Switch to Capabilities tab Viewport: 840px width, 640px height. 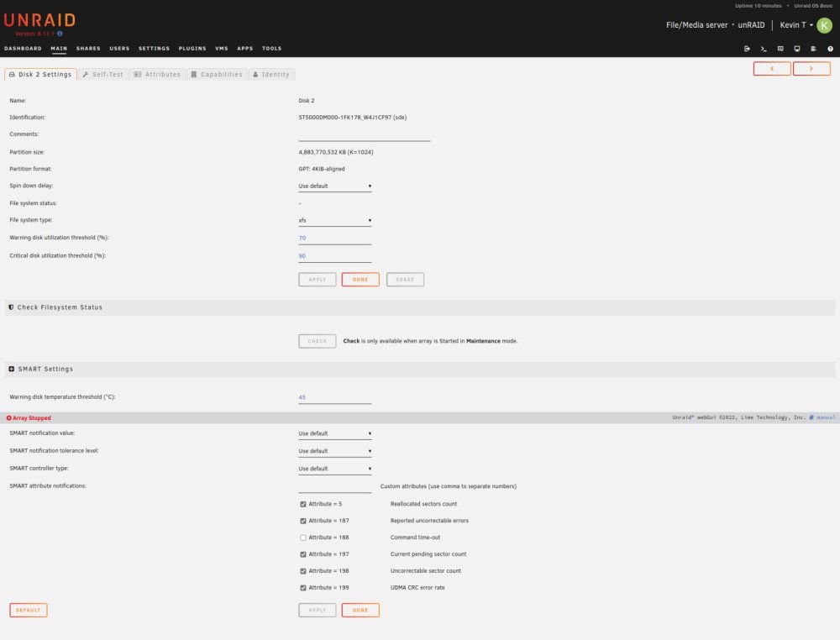217,75
